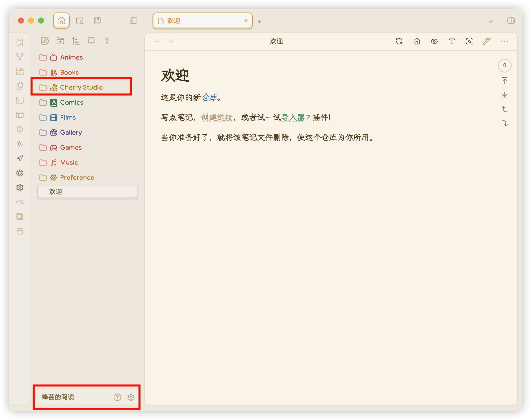
Task: Click the 创建链接 link
Action: coord(217,117)
